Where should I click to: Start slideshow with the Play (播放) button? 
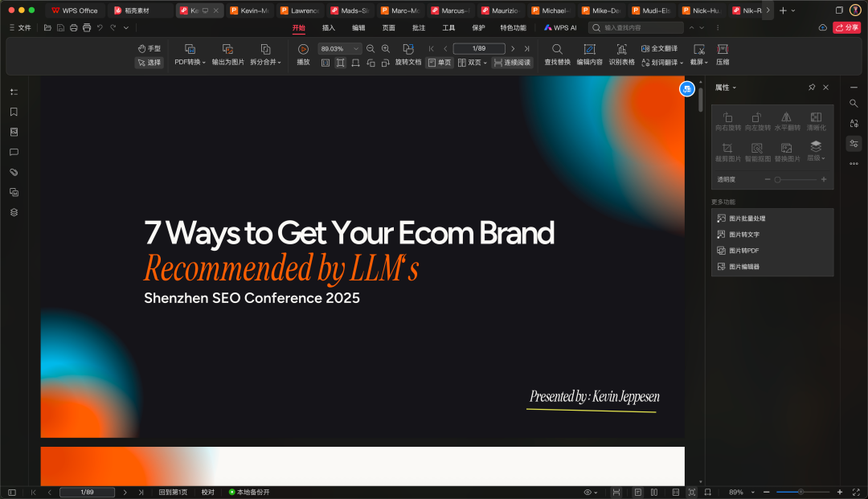(x=303, y=55)
